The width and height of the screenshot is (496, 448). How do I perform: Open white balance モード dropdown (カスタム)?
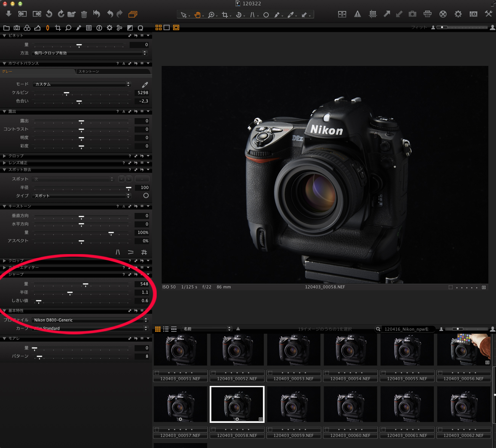coord(82,84)
